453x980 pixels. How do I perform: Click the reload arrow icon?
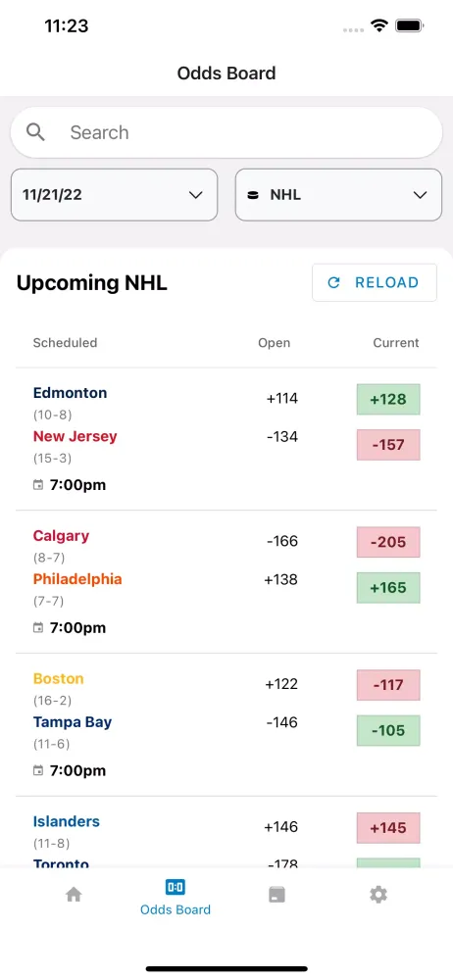(333, 282)
